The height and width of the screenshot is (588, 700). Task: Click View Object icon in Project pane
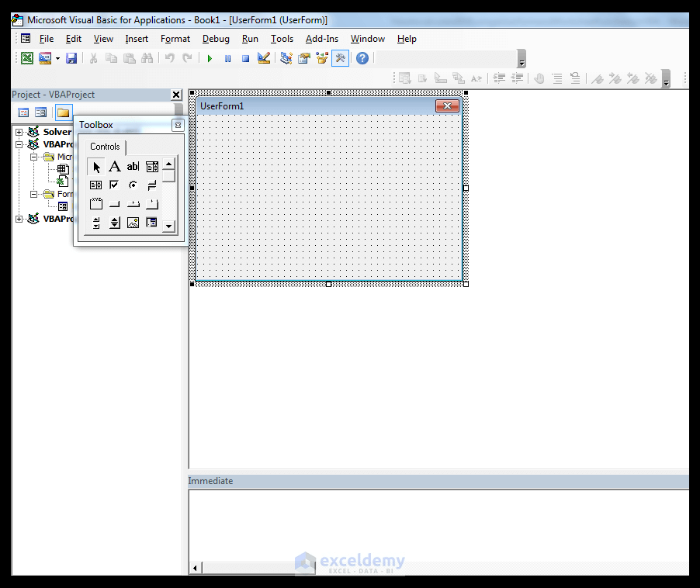pos(40,112)
